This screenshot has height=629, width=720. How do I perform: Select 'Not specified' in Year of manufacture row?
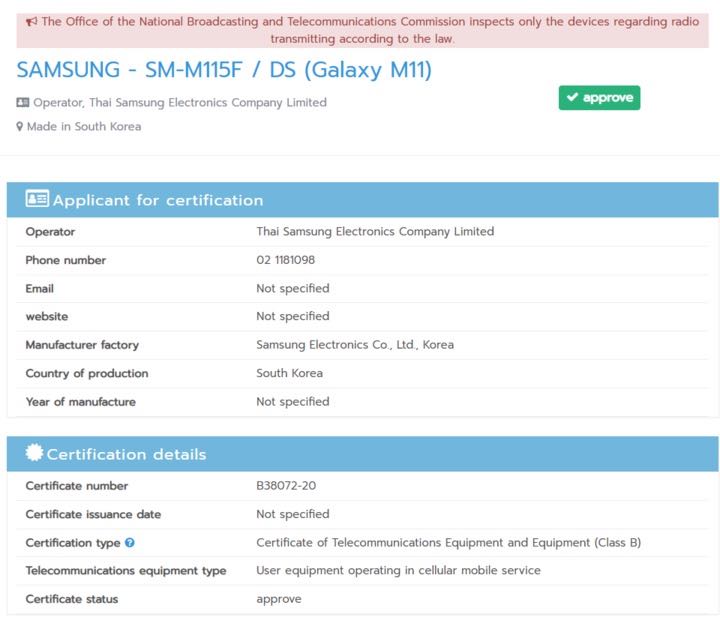(293, 402)
